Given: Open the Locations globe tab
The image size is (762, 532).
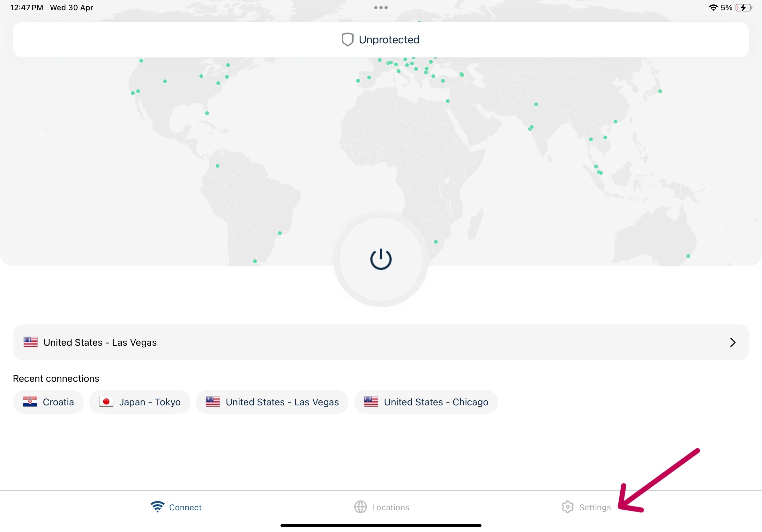Looking at the screenshot, I should tap(361, 507).
